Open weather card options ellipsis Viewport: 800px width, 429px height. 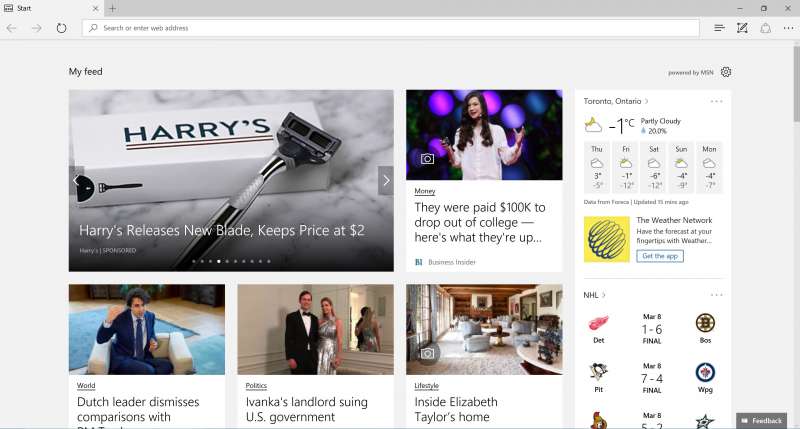716,102
